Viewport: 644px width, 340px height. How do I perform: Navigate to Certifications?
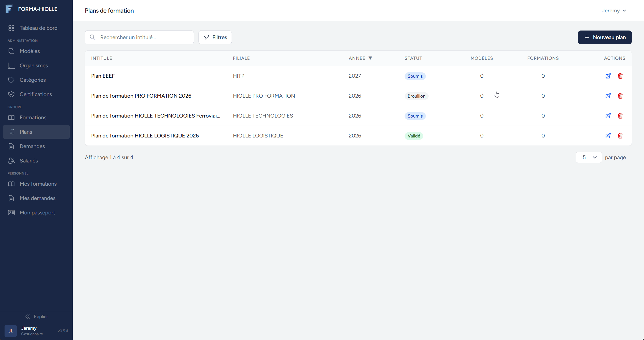click(x=36, y=94)
